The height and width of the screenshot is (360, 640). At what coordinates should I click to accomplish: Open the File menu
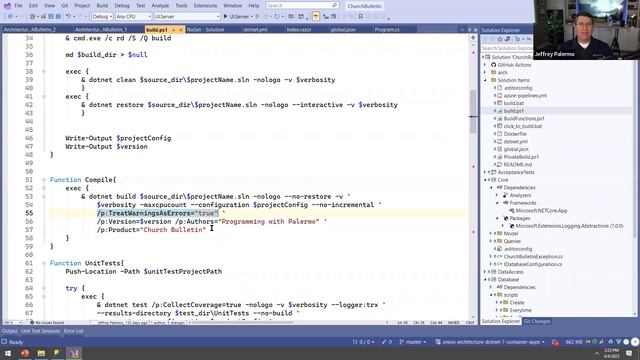click(18, 6)
